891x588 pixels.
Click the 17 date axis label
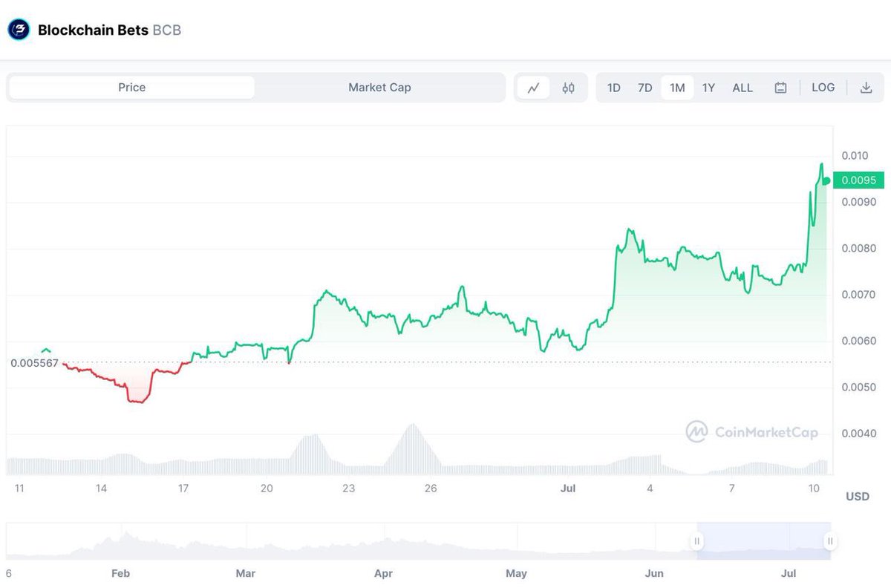tap(183, 489)
